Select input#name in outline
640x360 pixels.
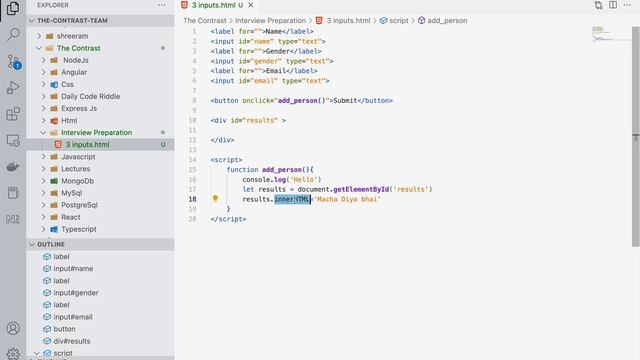(100, 269)
